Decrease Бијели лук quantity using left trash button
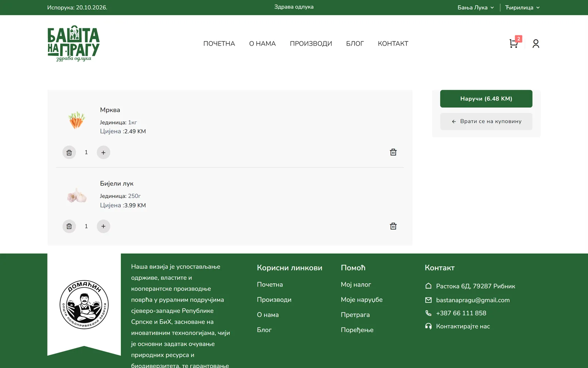588x368 pixels. click(x=69, y=226)
